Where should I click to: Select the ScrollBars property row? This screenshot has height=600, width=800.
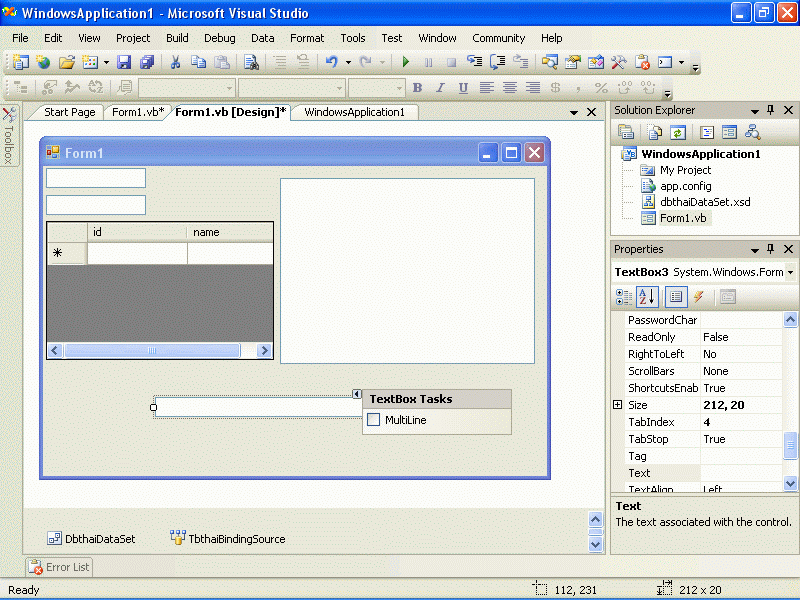(x=704, y=371)
